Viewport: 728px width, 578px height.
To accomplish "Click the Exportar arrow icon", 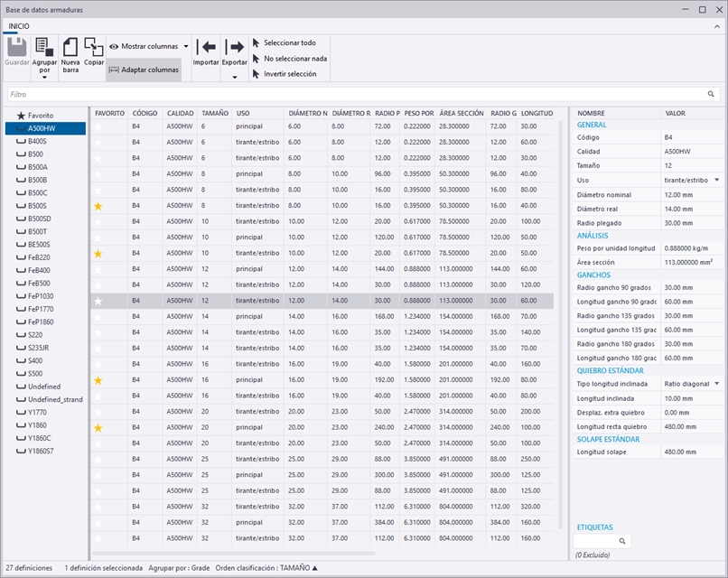I will coord(234,47).
